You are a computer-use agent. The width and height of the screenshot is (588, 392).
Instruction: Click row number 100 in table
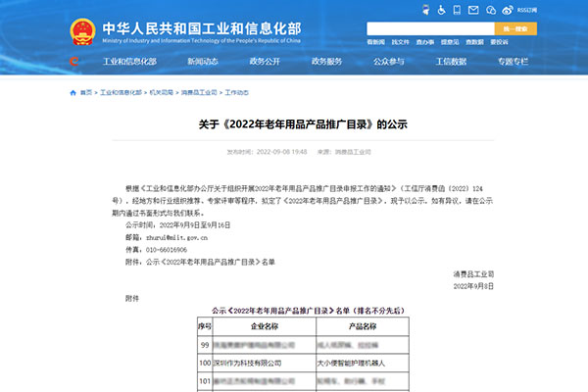(205, 364)
